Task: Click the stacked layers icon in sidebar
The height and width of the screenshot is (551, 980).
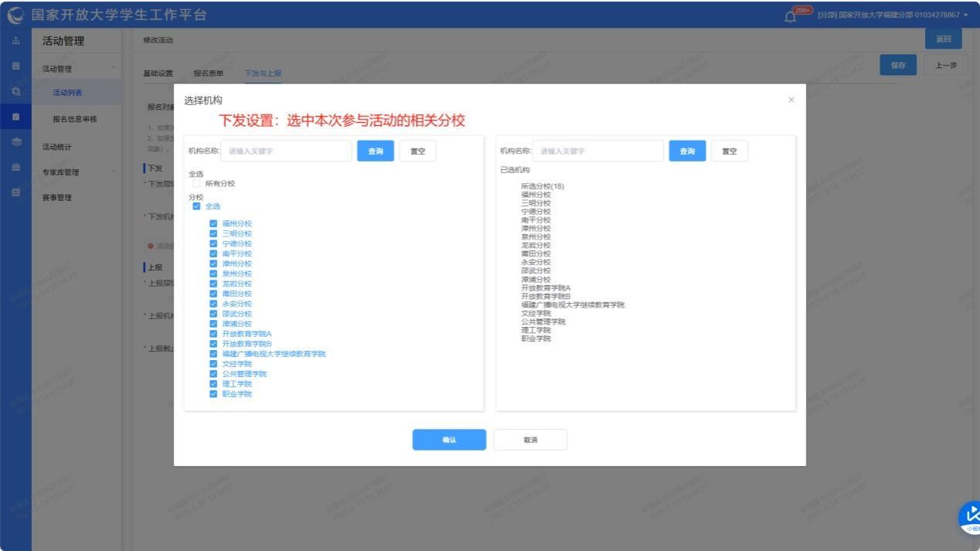Action: pyautogui.click(x=15, y=142)
